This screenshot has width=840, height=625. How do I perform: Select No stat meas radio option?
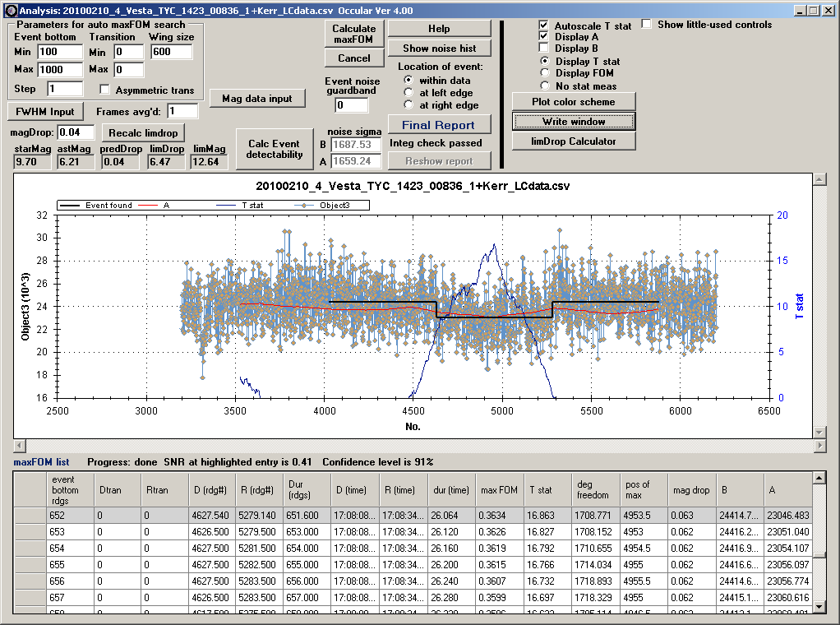(545, 86)
